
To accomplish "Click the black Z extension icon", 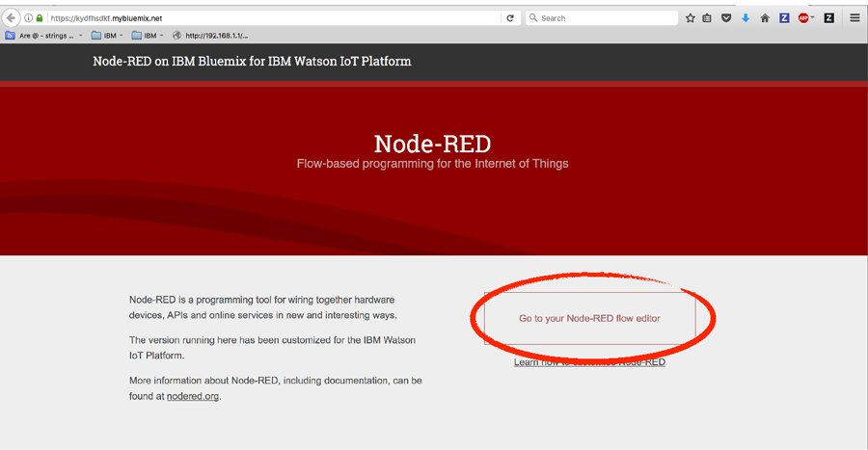I will click(828, 17).
